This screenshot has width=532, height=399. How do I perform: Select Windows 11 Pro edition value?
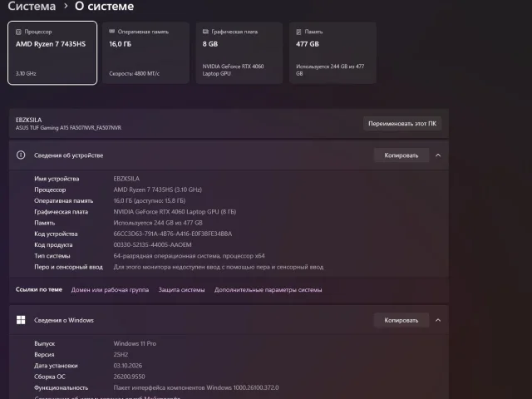(x=135, y=343)
